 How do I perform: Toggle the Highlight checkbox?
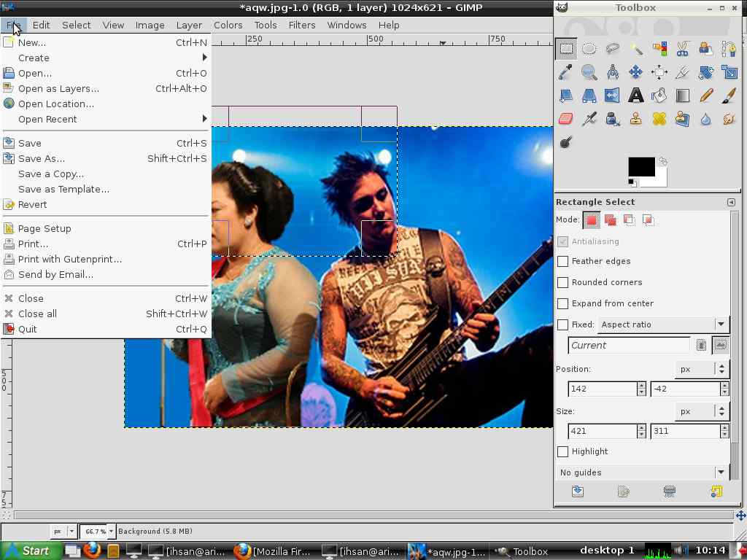coord(563,451)
